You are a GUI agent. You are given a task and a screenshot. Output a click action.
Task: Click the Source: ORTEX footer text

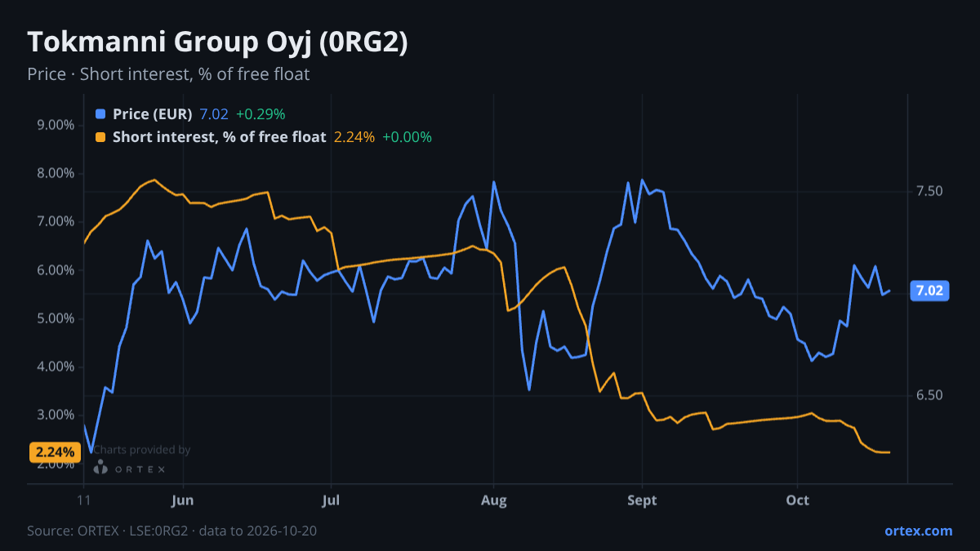click(171, 531)
